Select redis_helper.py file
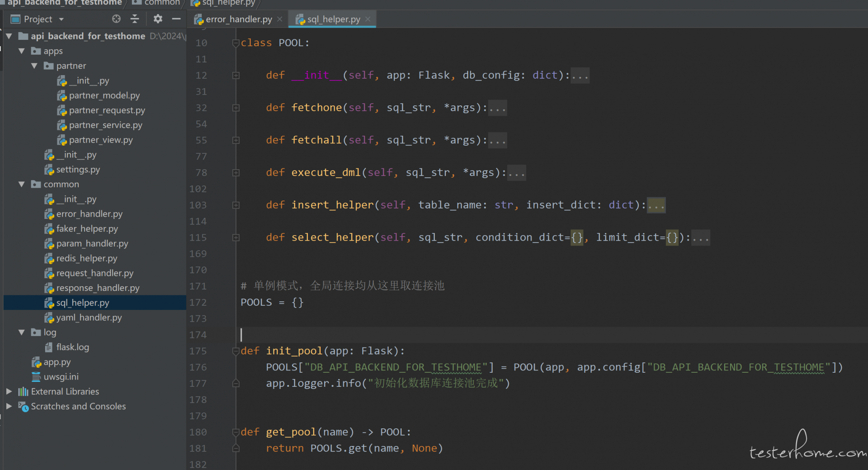Viewport: 868px width, 470px height. (87, 258)
